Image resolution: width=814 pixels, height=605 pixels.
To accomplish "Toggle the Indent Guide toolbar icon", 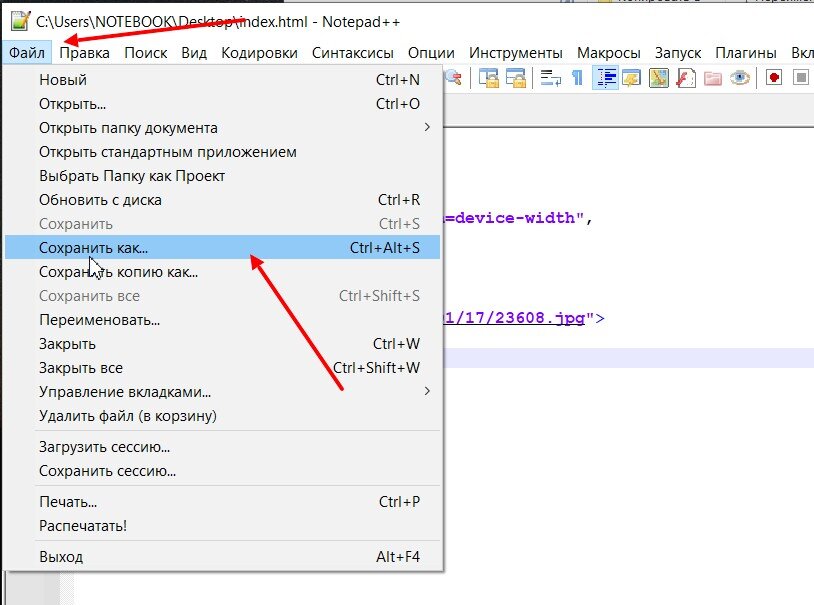I will pos(605,78).
